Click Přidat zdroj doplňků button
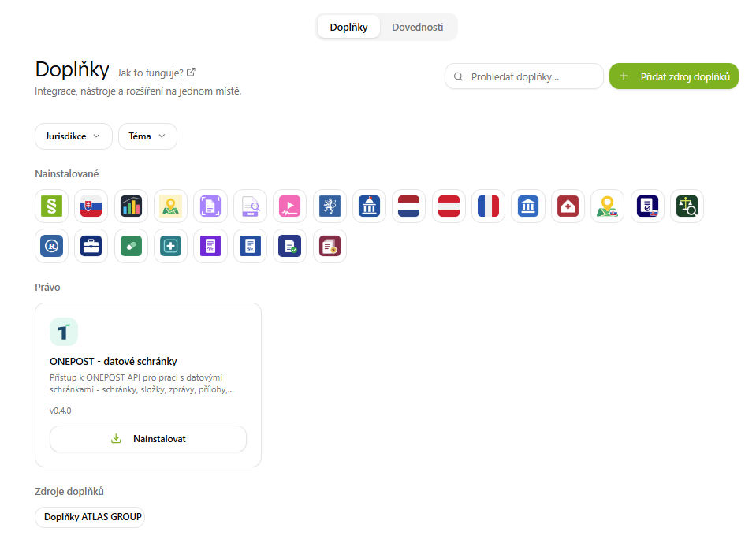The height and width of the screenshot is (554, 756). [x=674, y=76]
